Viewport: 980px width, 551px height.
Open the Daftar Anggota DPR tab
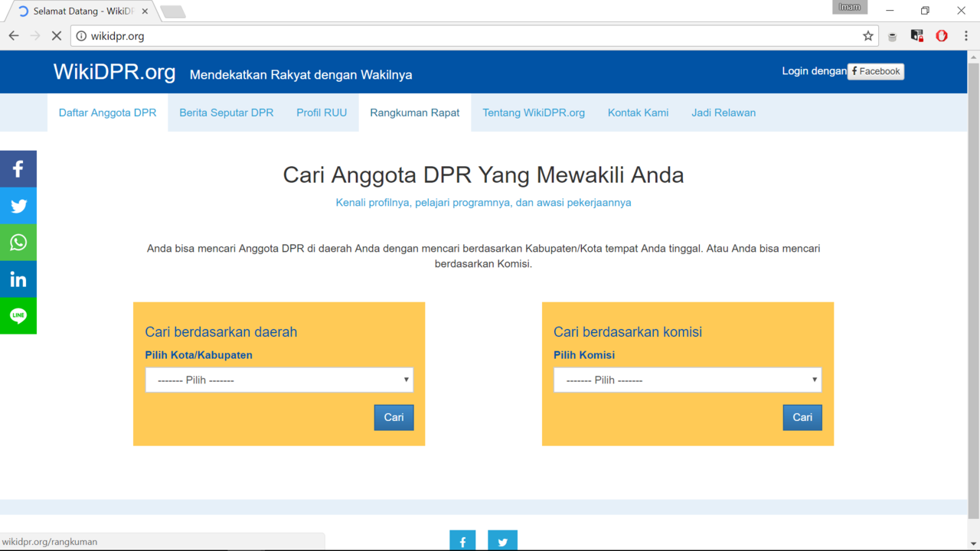tap(107, 112)
